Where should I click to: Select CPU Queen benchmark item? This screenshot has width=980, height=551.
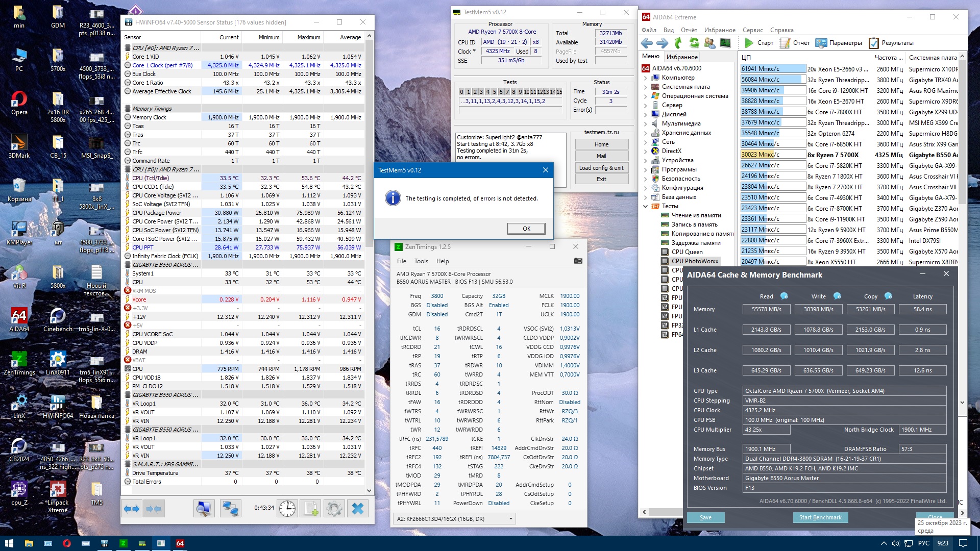(687, 252)
